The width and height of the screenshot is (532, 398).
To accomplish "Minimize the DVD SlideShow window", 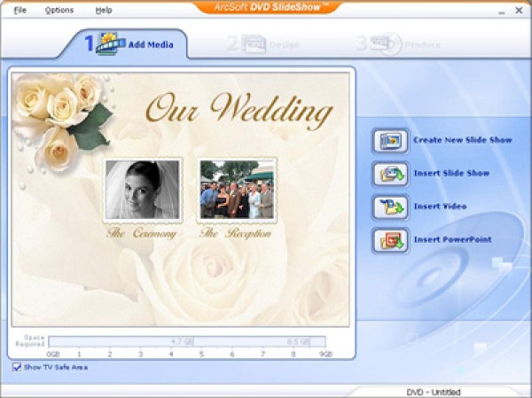I will tap(502, 12).
